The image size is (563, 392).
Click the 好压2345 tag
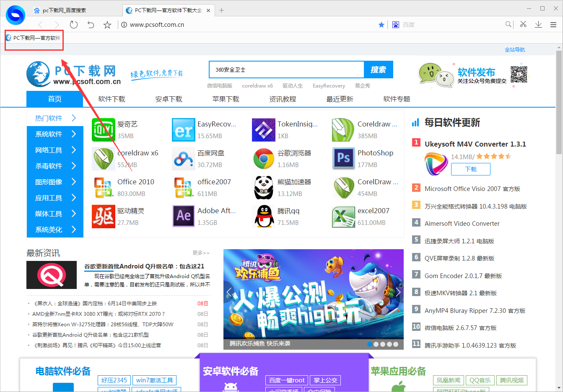pos(114,380)
